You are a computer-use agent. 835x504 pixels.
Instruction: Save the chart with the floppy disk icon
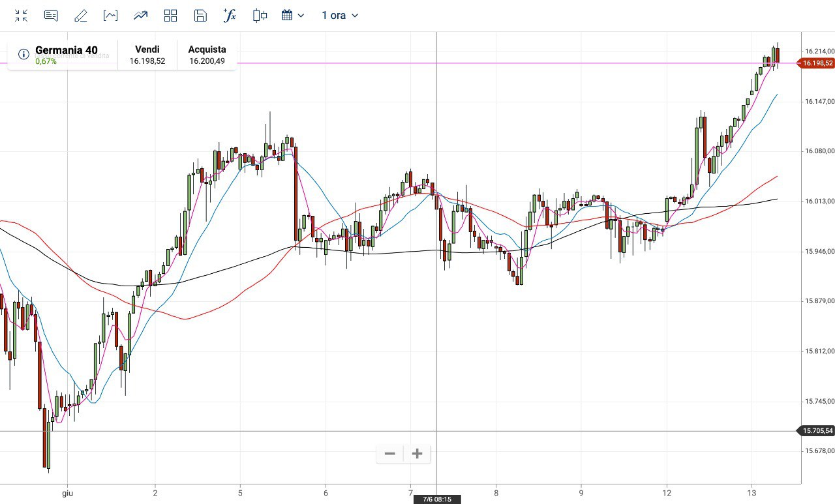(x=200, y=16)
